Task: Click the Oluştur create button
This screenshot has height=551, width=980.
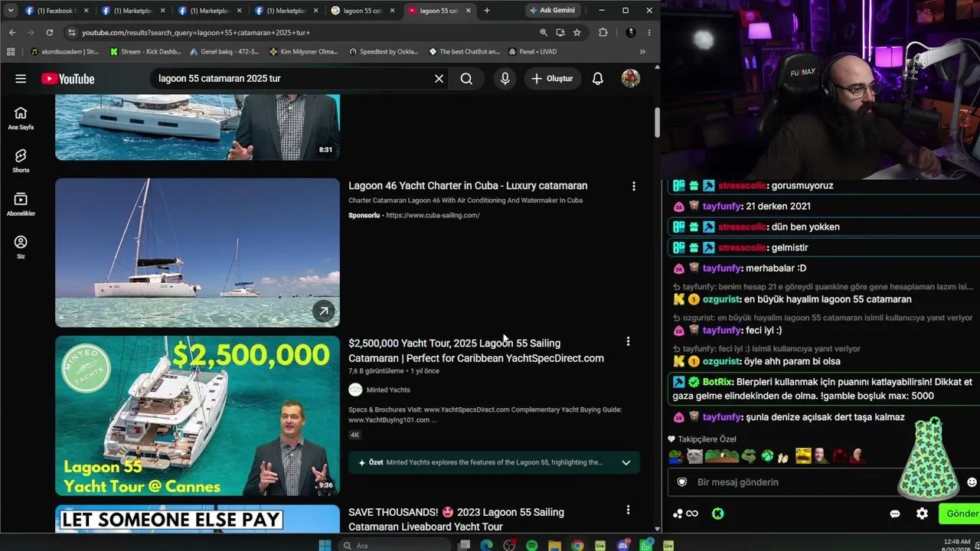Action: (552, 79)
